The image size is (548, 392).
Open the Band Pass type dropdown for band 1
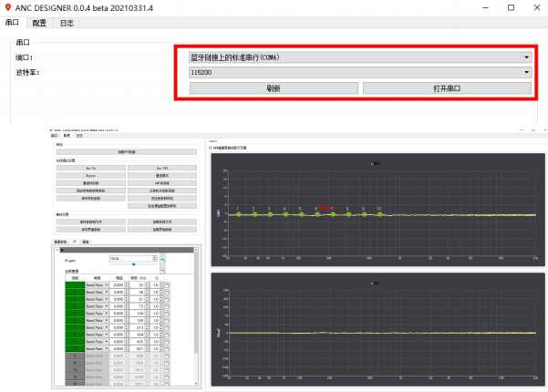pos(97,285)
